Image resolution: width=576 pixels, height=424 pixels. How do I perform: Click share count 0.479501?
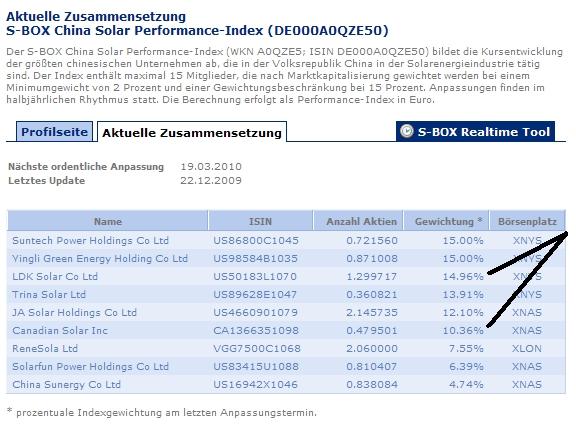[372, 330]
